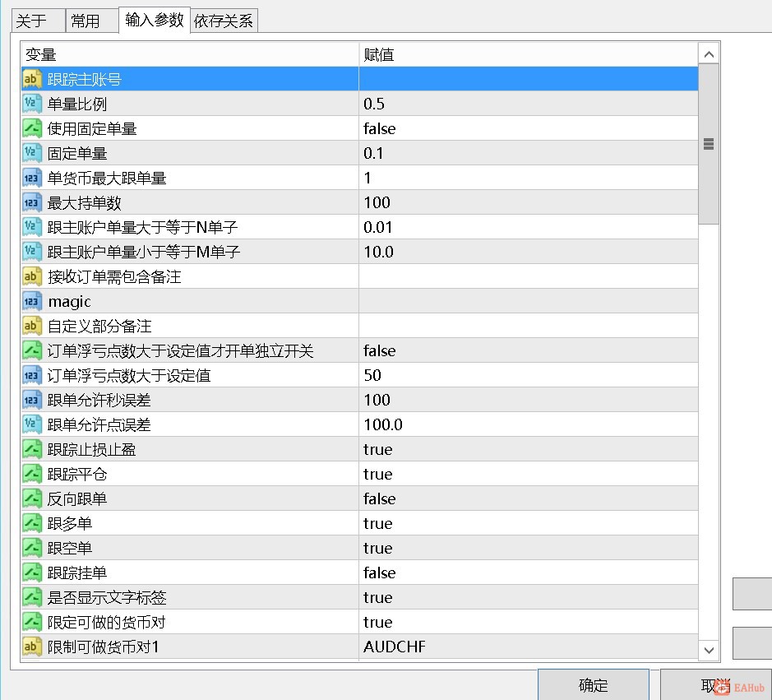Click the empty value field for 接收订单需包含备注
The width and height of the screenshot is (772, 700).
529,276
